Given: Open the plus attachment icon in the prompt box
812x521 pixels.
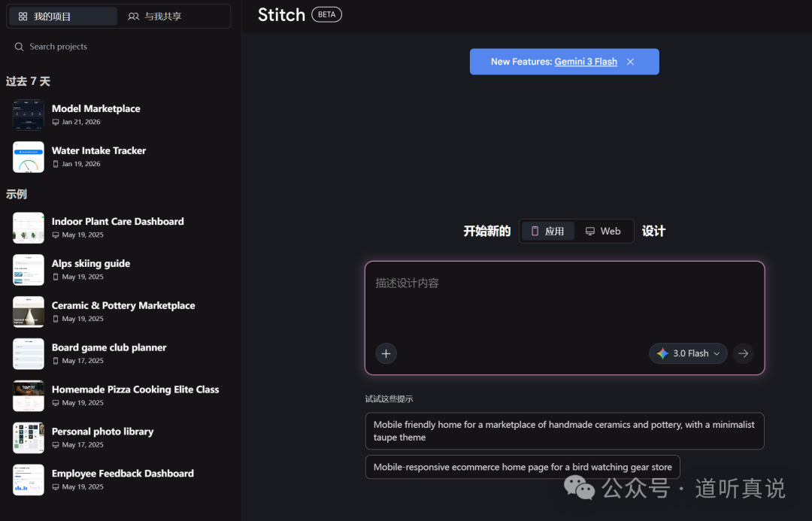Looking at the screenshot, I should 386,353.
